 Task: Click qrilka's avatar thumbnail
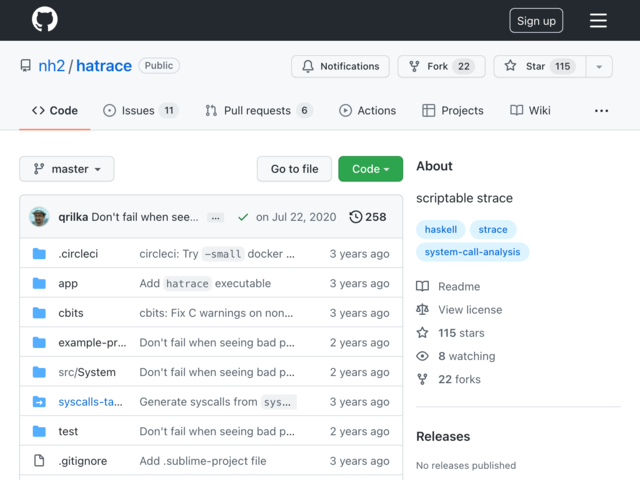[39, 217]
